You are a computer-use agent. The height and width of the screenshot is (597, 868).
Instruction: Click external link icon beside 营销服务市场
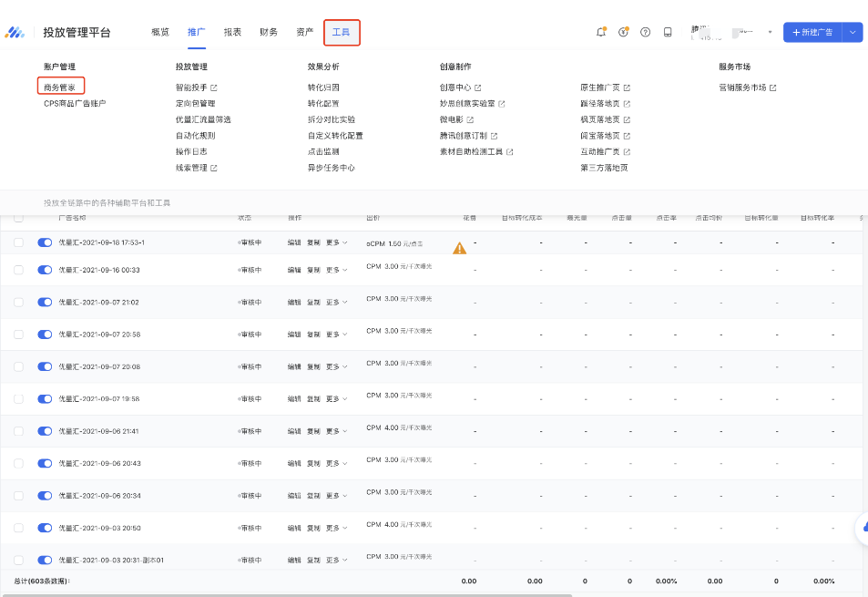click(773, 88)
